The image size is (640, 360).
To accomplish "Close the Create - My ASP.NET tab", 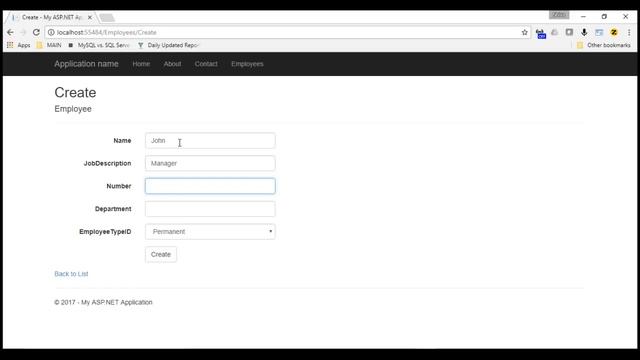I will (90, 18).
